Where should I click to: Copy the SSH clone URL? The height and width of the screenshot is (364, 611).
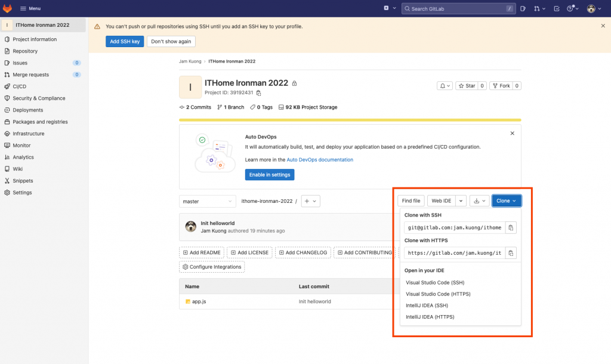(511, 227)
